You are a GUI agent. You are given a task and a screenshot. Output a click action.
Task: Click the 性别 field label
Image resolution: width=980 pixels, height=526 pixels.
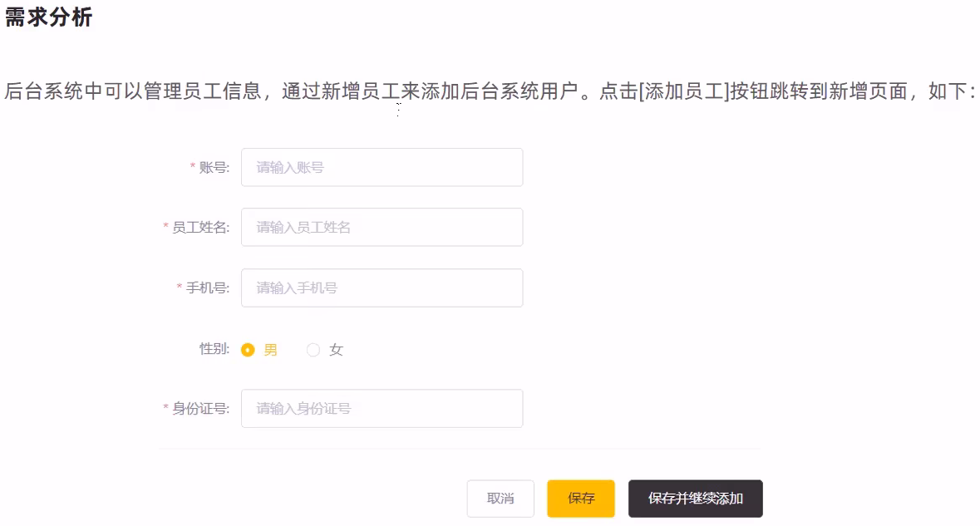(214, 349)
